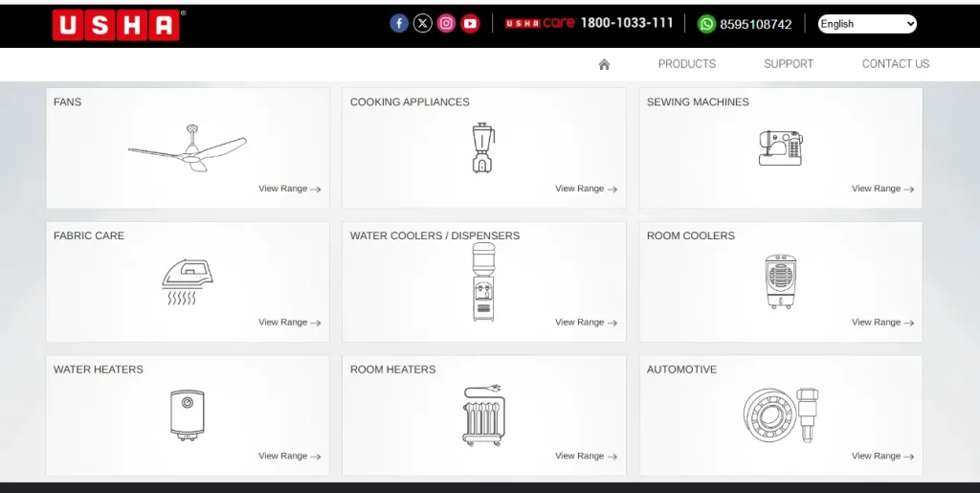Click View Range under FANS
The height and width of the screenshot is (493, 980).
click(289, 189)
